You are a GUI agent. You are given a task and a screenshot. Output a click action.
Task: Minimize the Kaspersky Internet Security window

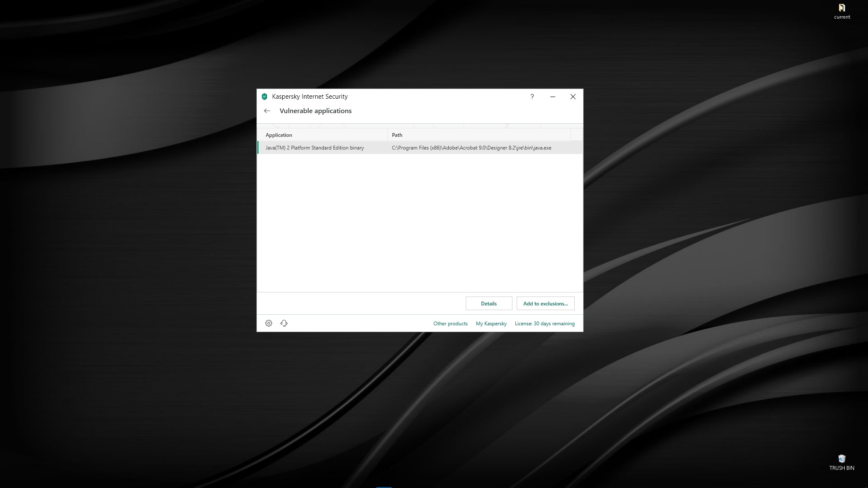(553, 97)
